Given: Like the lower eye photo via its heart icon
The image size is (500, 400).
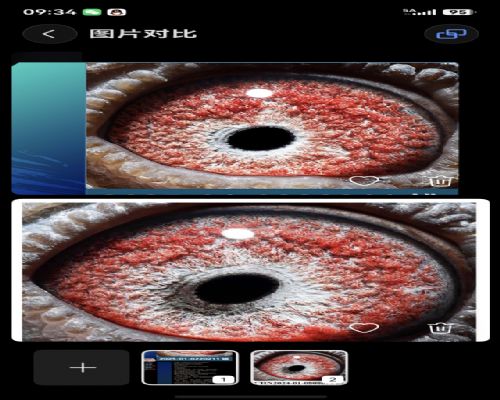Looking at the screenshot, I should [x=363, y=327].
